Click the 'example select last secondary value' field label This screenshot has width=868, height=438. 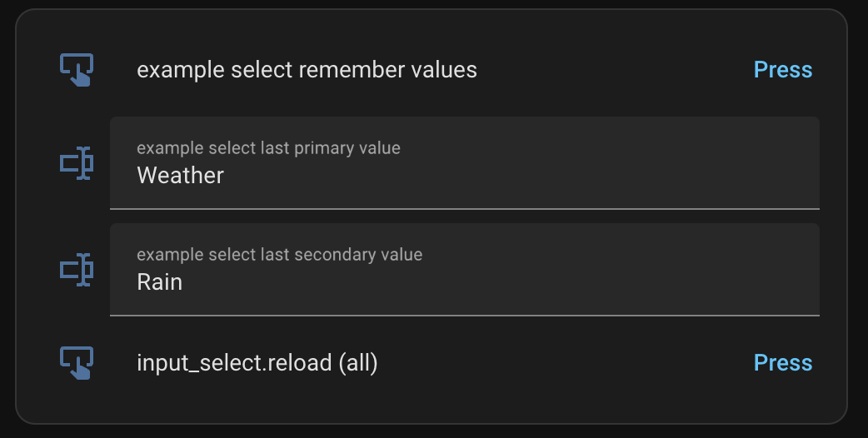279,255
